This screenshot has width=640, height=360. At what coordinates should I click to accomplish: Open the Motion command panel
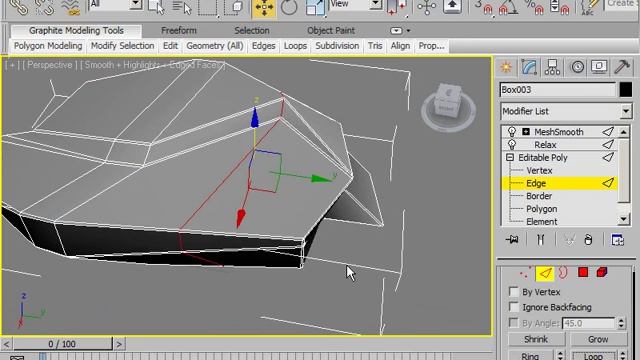coord(577,67)
